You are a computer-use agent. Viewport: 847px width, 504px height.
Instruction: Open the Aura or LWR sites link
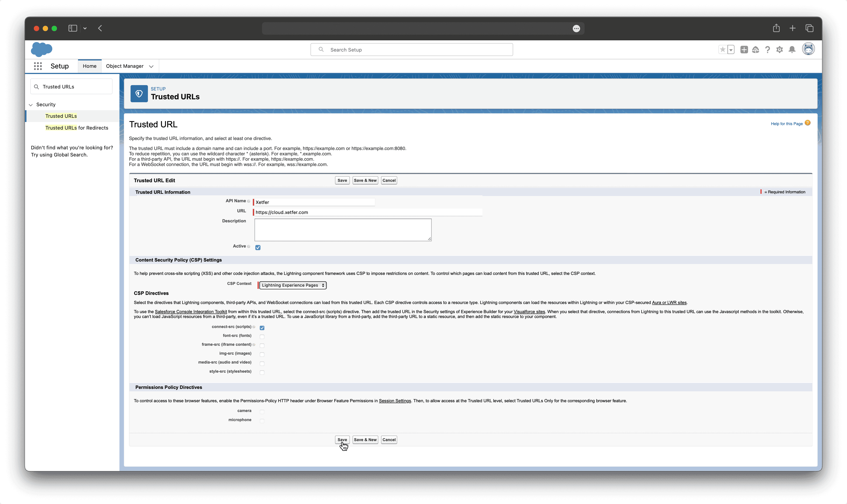(669, 303)
